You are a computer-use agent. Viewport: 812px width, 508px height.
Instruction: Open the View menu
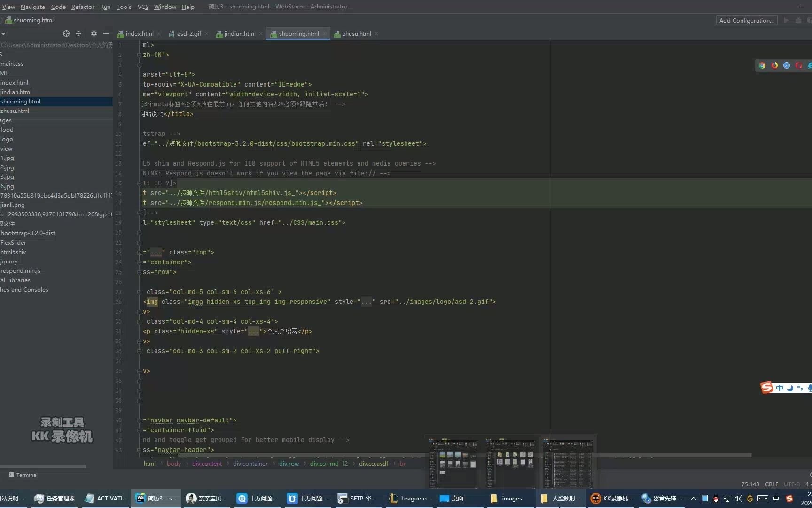[x=8, y=7]
